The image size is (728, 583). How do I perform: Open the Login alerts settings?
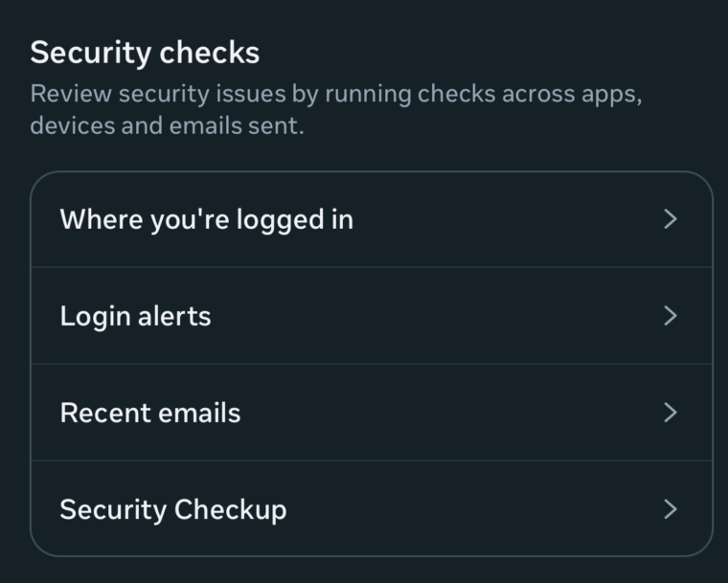371,316
